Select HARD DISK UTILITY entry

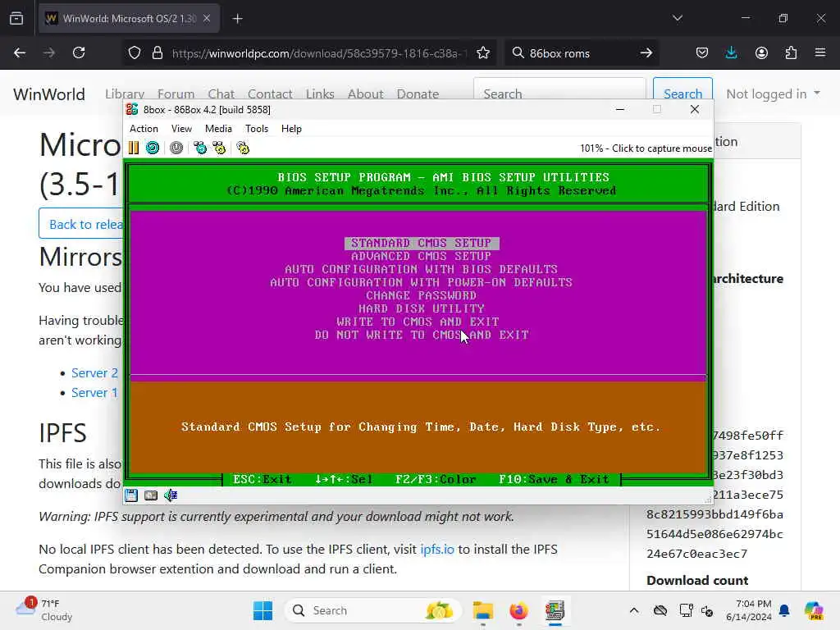[x=422, y=308]
